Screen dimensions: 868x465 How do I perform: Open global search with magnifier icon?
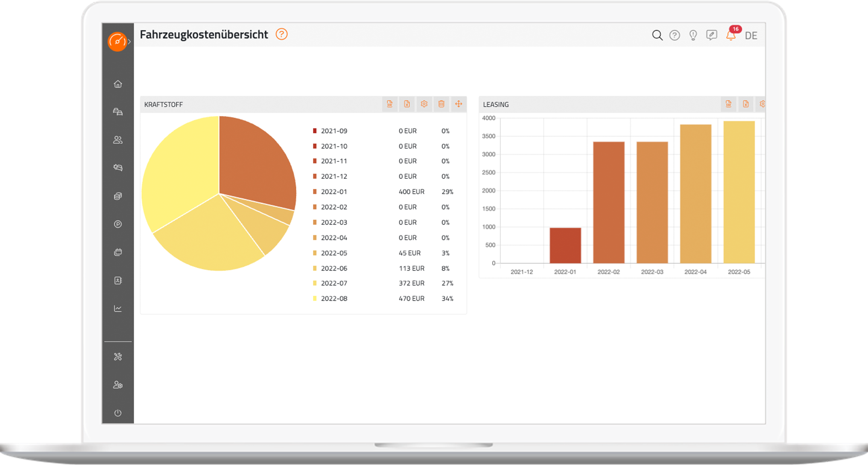click(657, 35)
